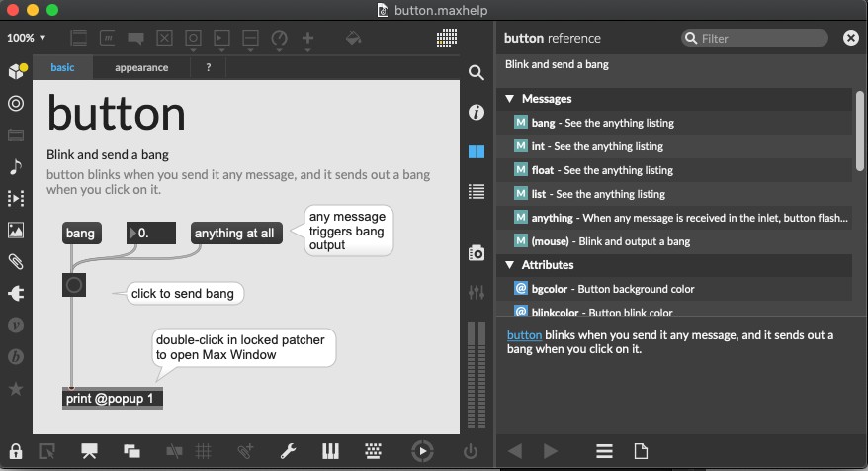
Task: Open the snapshots camera icon
Action: 477,253
